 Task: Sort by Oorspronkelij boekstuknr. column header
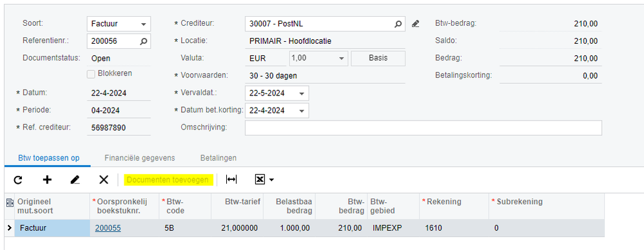point(124,206)
